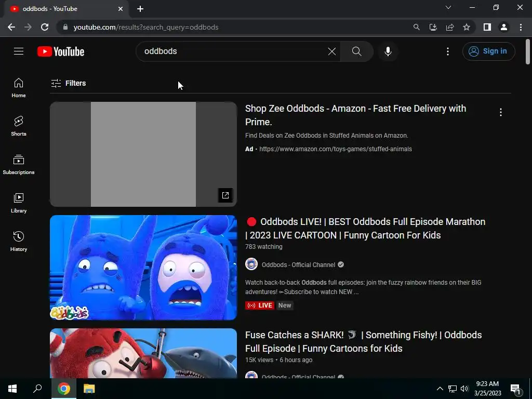Viewport: 532px width, 399px height.
Task: Click the magnifier search button
Action: 356,51
